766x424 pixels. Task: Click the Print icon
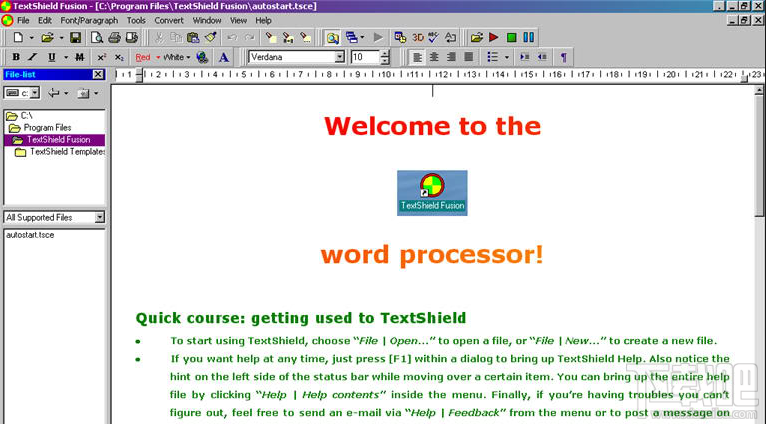[x=114, y=38]
